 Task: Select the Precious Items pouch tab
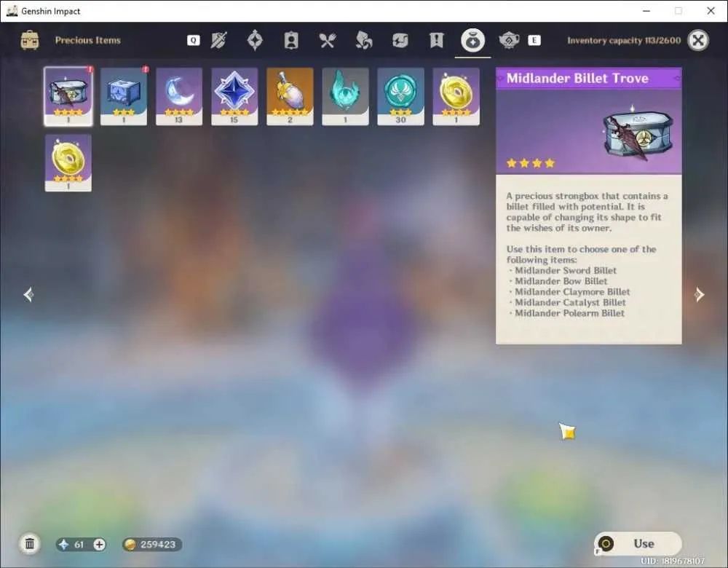472,40
